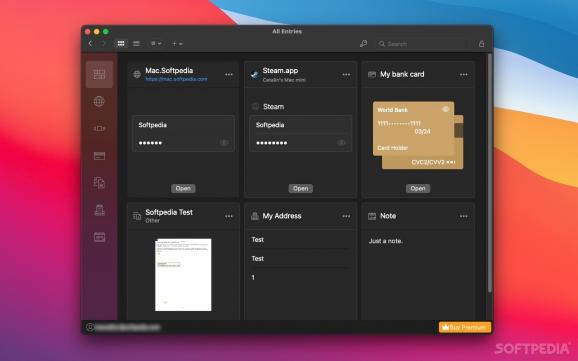Open the Passwords sidebar category
This screenshot has width=578, height=361.
click(x=99, y=128)
